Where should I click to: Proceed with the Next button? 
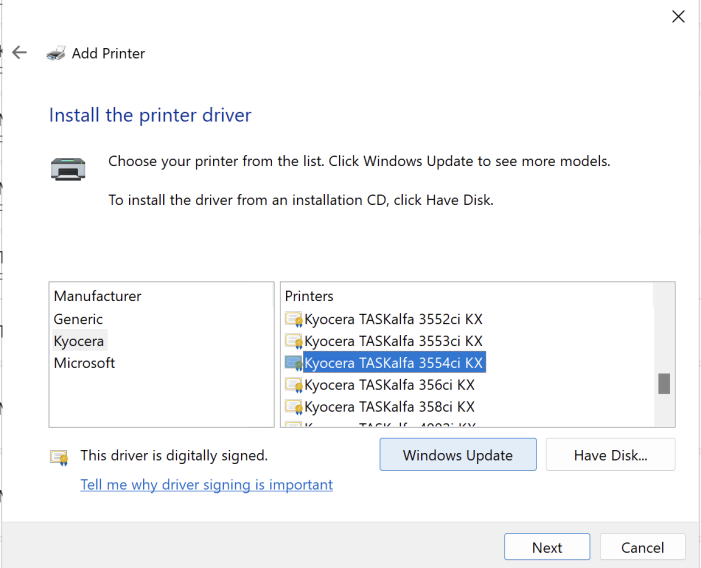547,547
